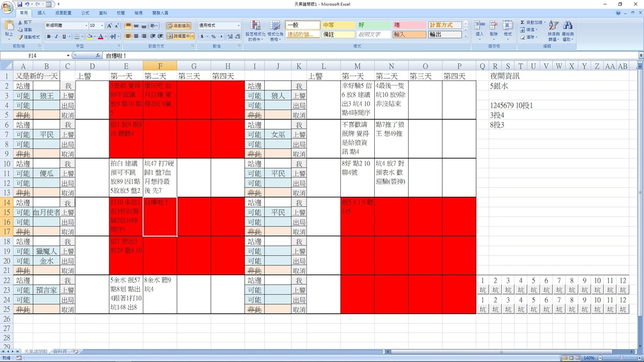
Task: Decrease font size with the small A icon
Action: click(116, 25)
